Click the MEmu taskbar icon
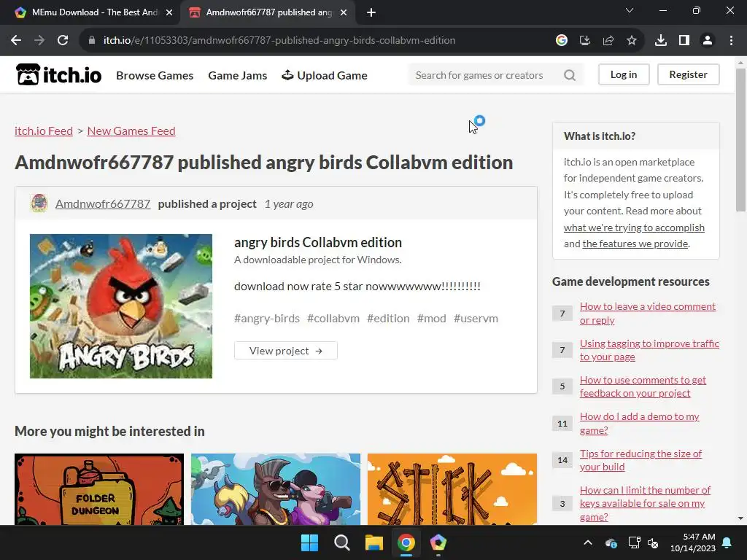This screenshot has height=560, width=747. (438, 542)
